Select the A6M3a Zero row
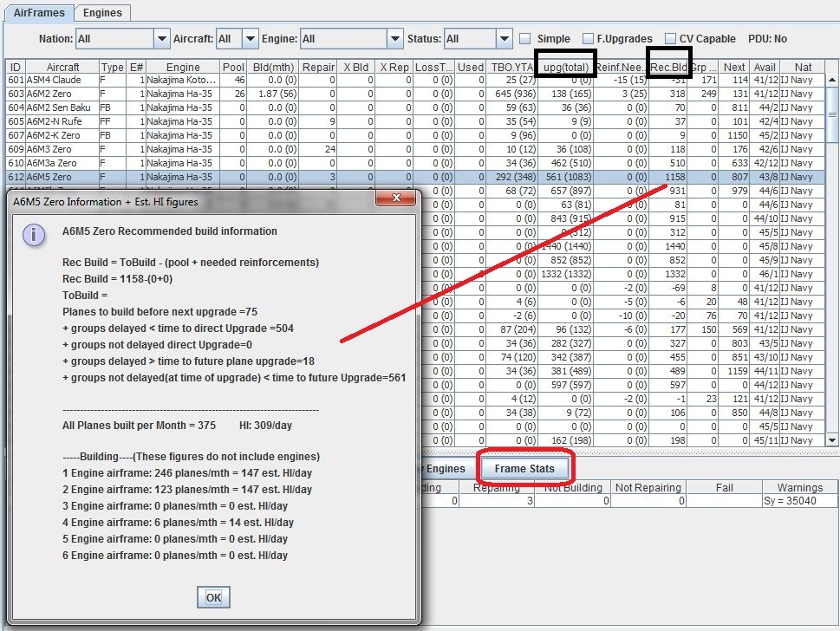This screenshot has height=631, width=840. coord(415,163)
